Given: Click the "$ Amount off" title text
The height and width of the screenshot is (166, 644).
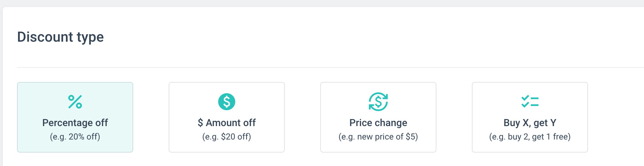Looking at the screenshot, I should 227,123.
